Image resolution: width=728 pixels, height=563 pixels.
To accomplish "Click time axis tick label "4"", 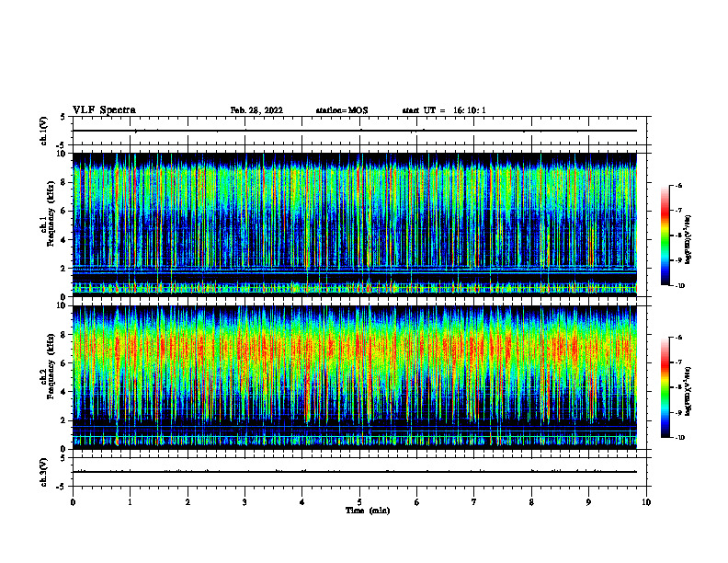I will click(x=302, y=502).
